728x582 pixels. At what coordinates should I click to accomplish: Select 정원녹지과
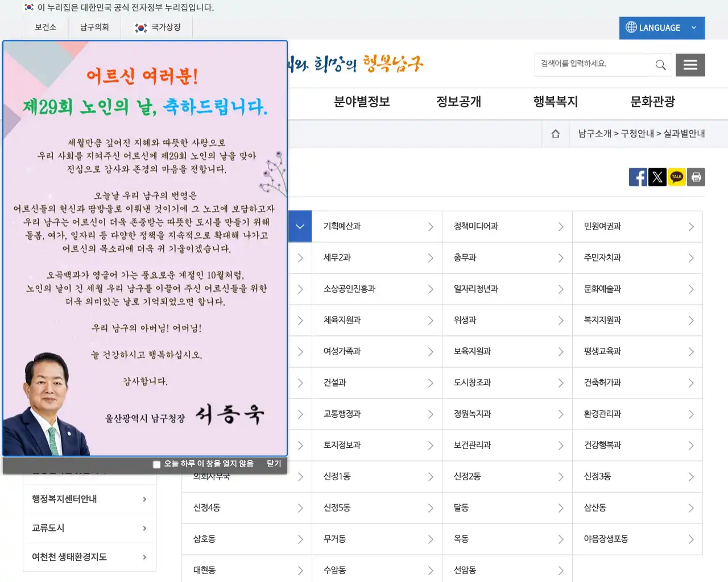click(x=507, y=414)
